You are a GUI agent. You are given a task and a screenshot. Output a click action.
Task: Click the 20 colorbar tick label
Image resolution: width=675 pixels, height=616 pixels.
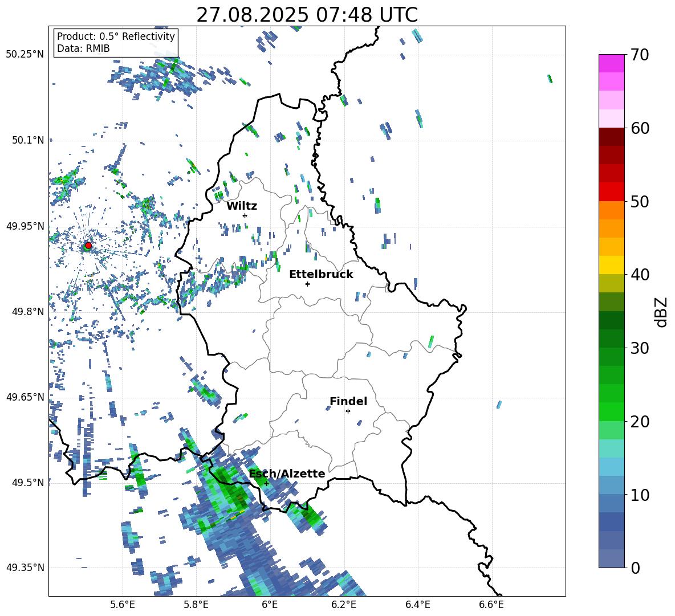click(640, 421)
